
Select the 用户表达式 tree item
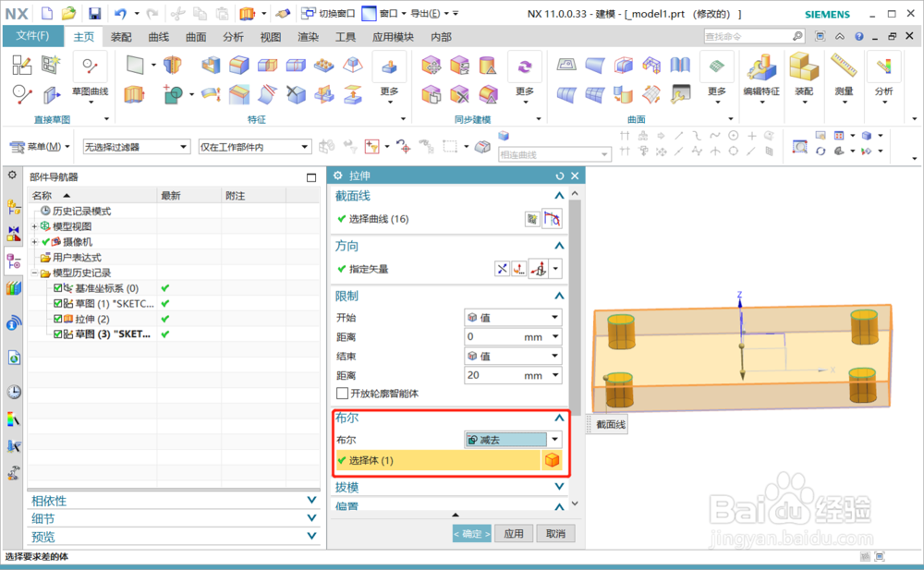click(x=78, y=258)
